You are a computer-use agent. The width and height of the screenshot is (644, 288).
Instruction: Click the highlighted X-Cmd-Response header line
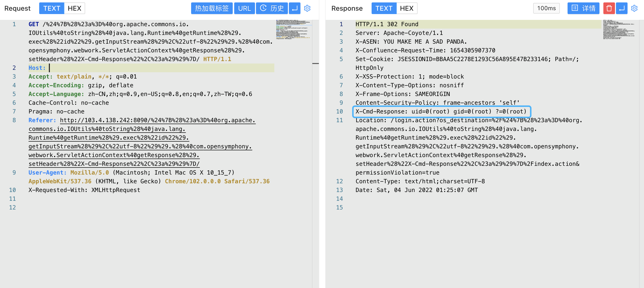441,112
